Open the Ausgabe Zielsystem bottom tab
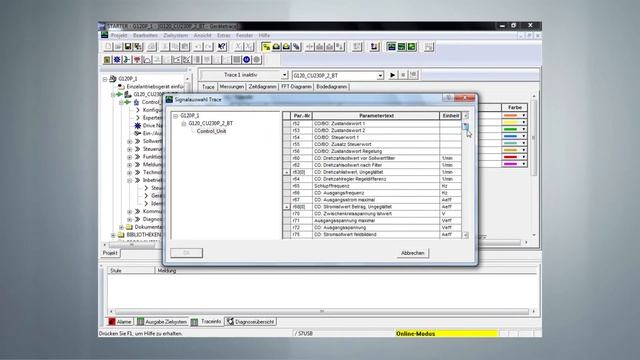 coord(162,322)
